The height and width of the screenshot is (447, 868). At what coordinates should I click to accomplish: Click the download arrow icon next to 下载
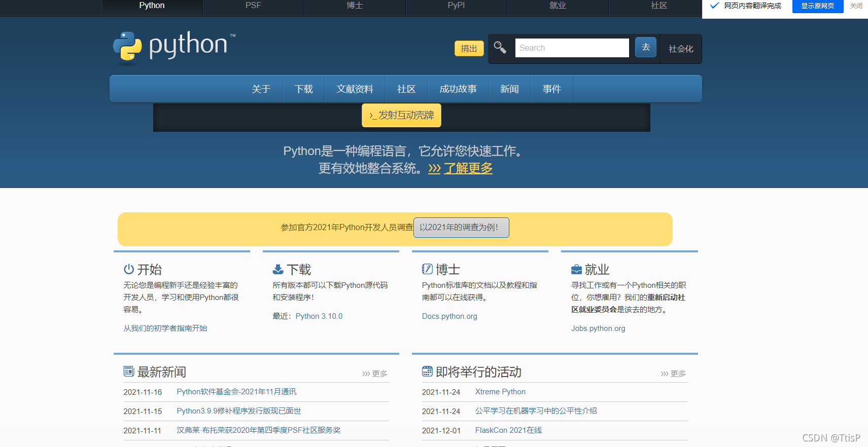click(x=278, y=269)
